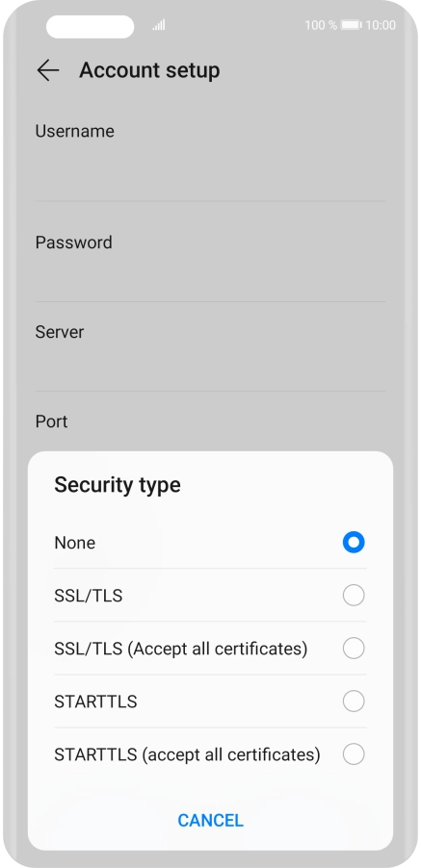The width and height of the screenshot is (421, 868).
Task: Tap the signal strength icon
Action: point(158,25)
